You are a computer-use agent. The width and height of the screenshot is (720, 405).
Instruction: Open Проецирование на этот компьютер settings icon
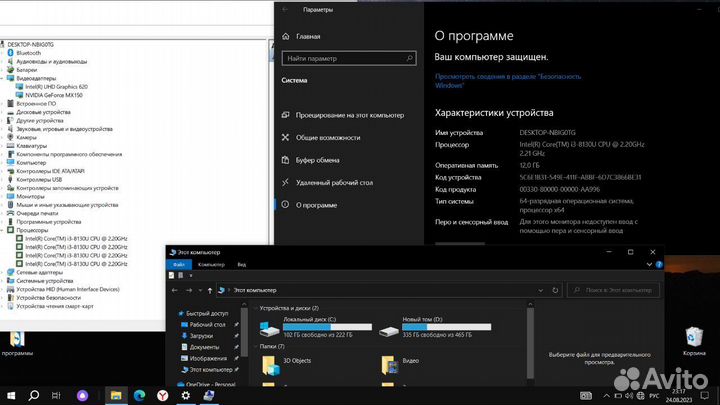coord(286,115)
